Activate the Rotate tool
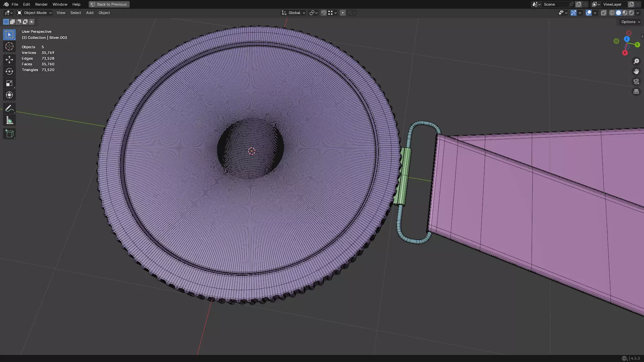The width and height of the screenshot is (644, 362). (9, 71)
